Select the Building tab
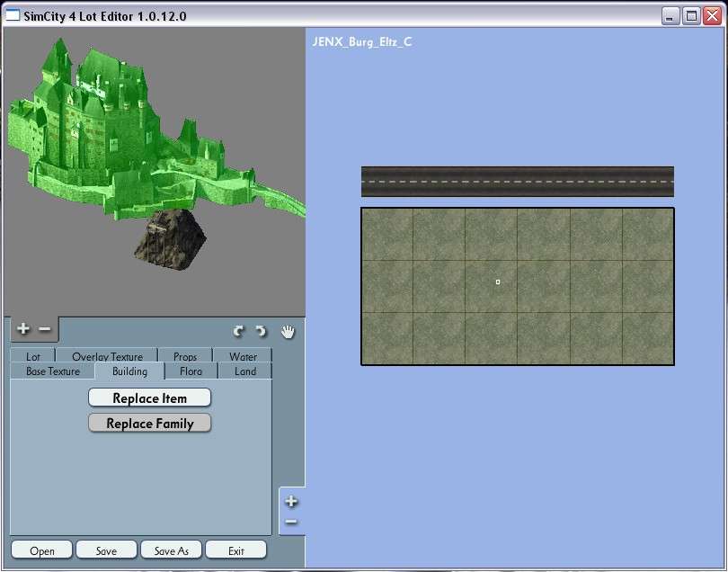728x572 pixels. tap(129, 371)
